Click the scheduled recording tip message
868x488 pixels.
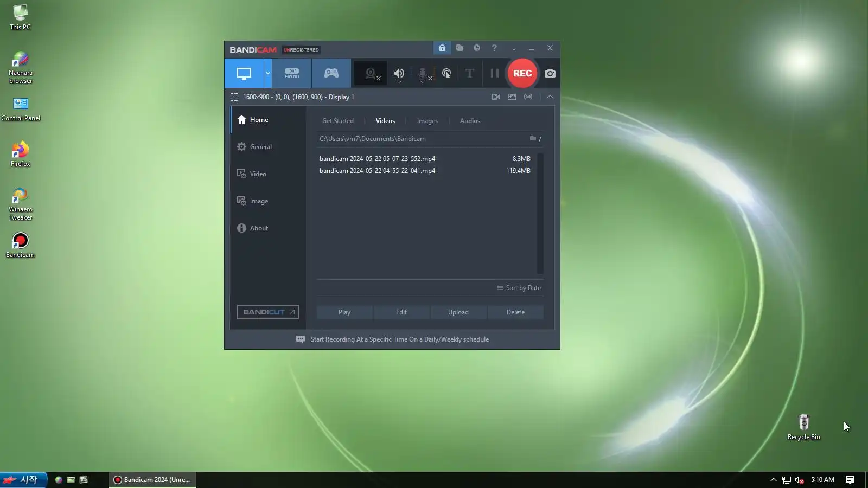coord(400,339)
